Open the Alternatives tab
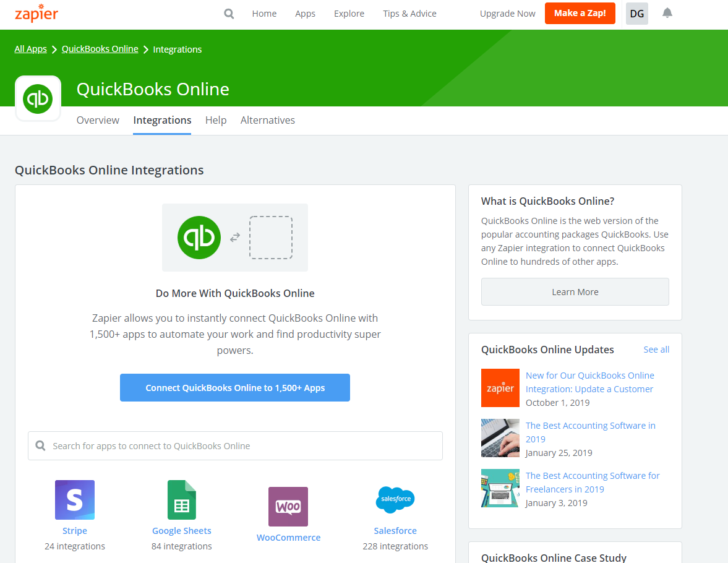Image resolution: width=728 pixels, height=563 pixels. 267,120
